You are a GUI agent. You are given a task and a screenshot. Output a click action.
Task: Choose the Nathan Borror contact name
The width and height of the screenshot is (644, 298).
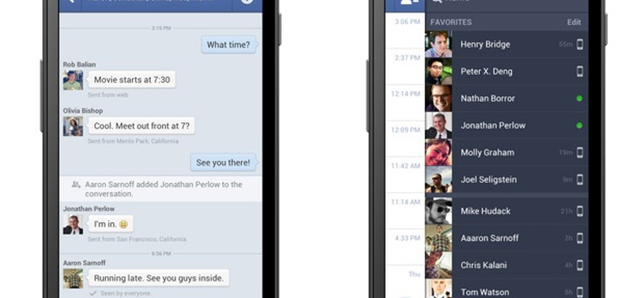coord(488,98)
